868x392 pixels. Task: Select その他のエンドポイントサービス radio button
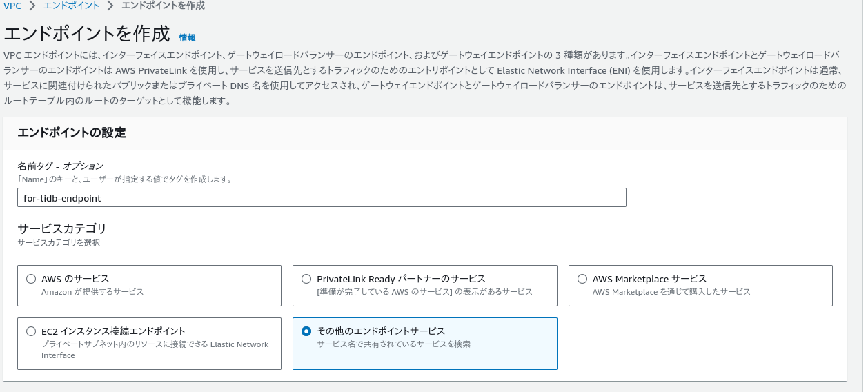coord(306,331)
